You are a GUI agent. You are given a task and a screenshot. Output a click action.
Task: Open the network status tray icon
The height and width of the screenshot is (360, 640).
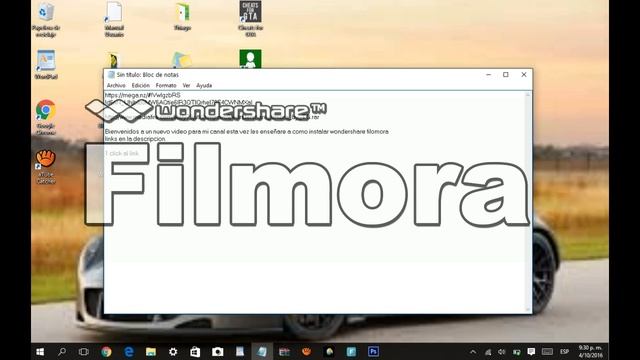[x=488, y=352]
